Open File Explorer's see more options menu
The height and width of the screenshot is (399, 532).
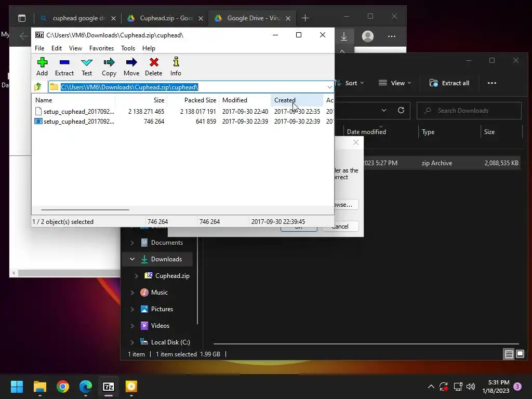coord(491,83)
